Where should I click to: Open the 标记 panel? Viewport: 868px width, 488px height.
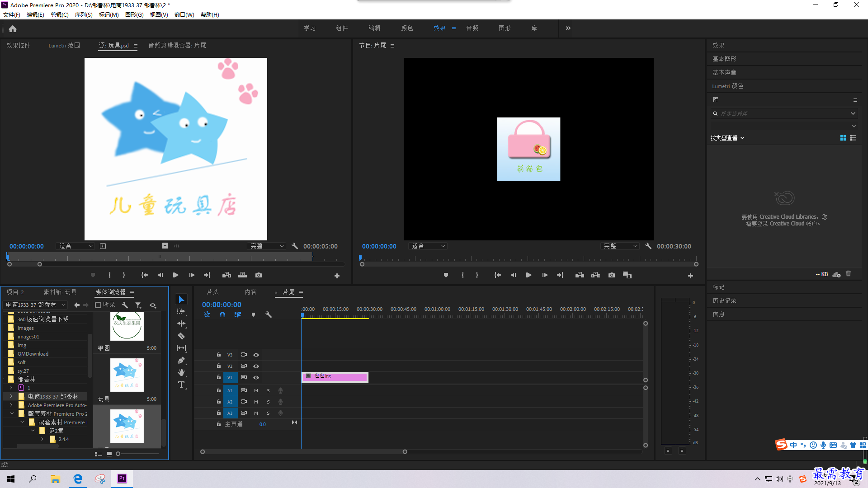718,287
